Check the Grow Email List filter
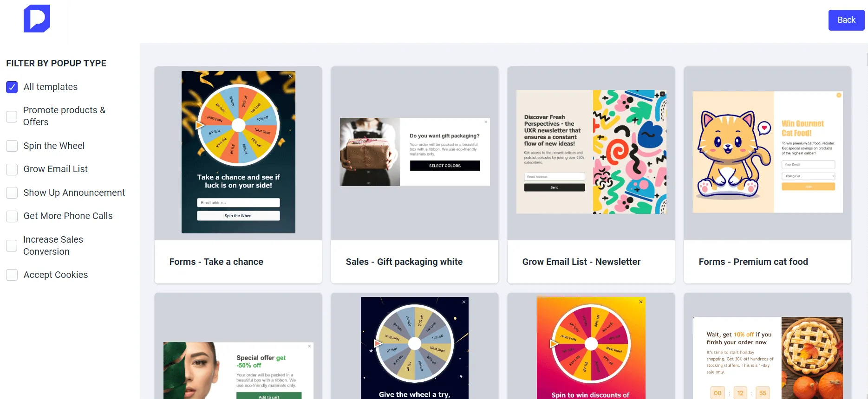Viewport: 868px width, 399px height. (12, 169)
